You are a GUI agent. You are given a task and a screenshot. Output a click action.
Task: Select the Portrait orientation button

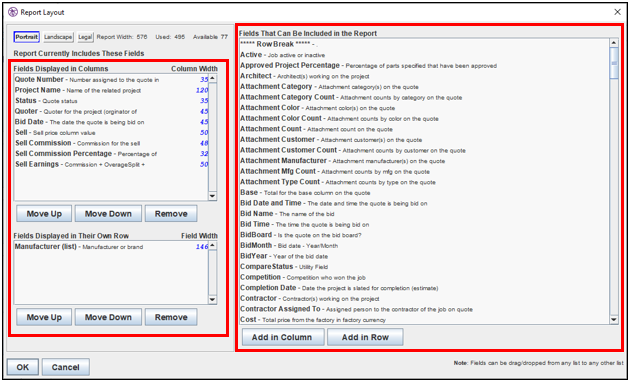[x=27, y=37]
